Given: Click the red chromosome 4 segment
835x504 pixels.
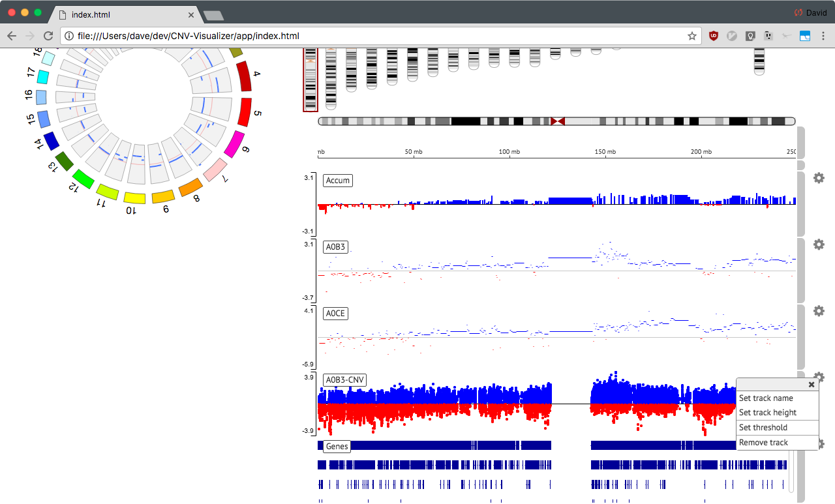Looking at the screenshot, I should coord(243,76).
